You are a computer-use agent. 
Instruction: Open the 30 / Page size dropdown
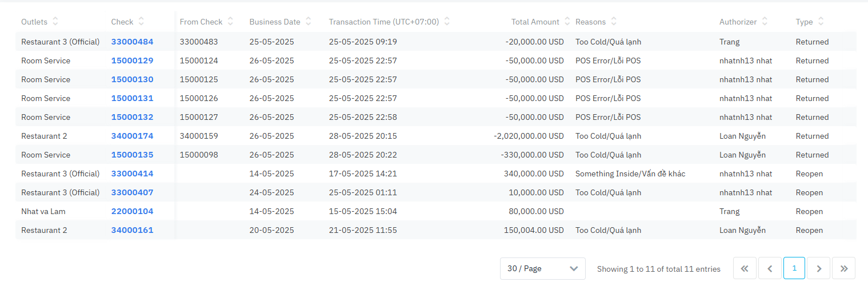[x=542, y=268]
